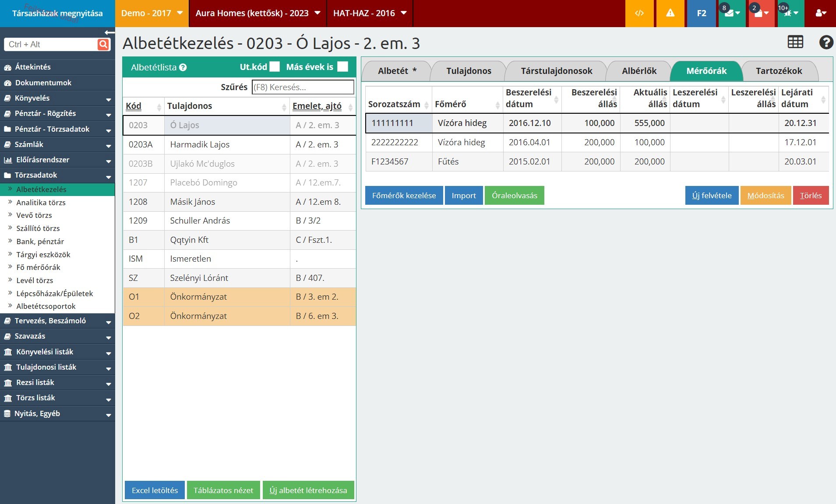The image size is (836, 504).
Task: Expand the Tulajdonosi listák menu
Action: (57, 367)
